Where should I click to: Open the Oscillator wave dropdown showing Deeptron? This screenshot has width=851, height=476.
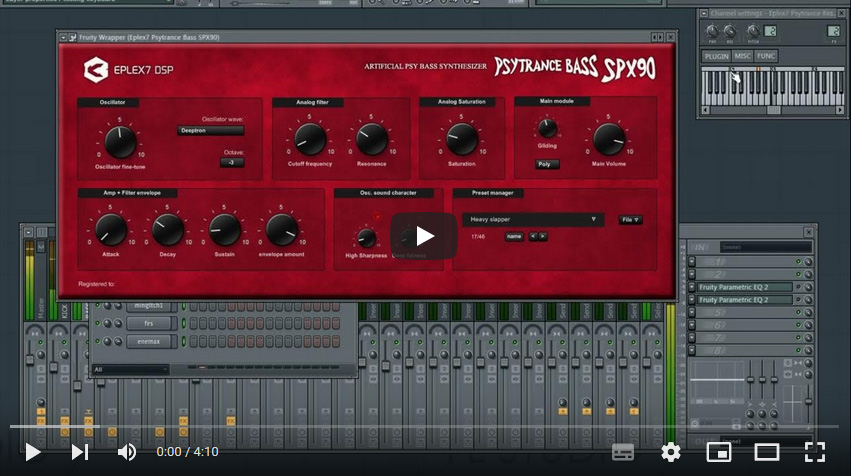click(211, 130)
